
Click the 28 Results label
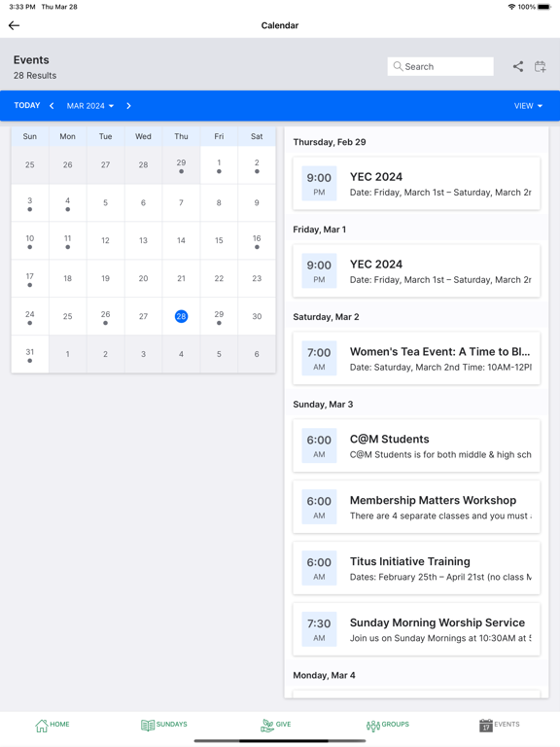coord(35,75)
